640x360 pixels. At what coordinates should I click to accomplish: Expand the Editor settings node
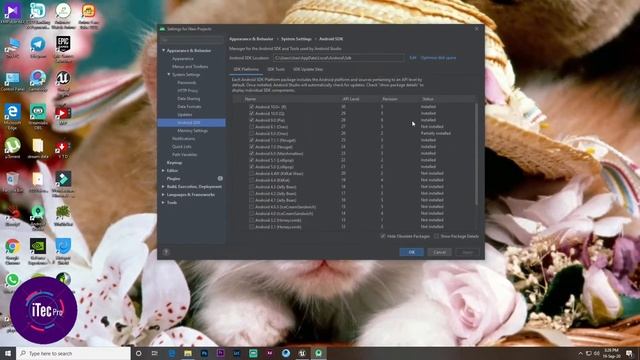click(163, 171)
